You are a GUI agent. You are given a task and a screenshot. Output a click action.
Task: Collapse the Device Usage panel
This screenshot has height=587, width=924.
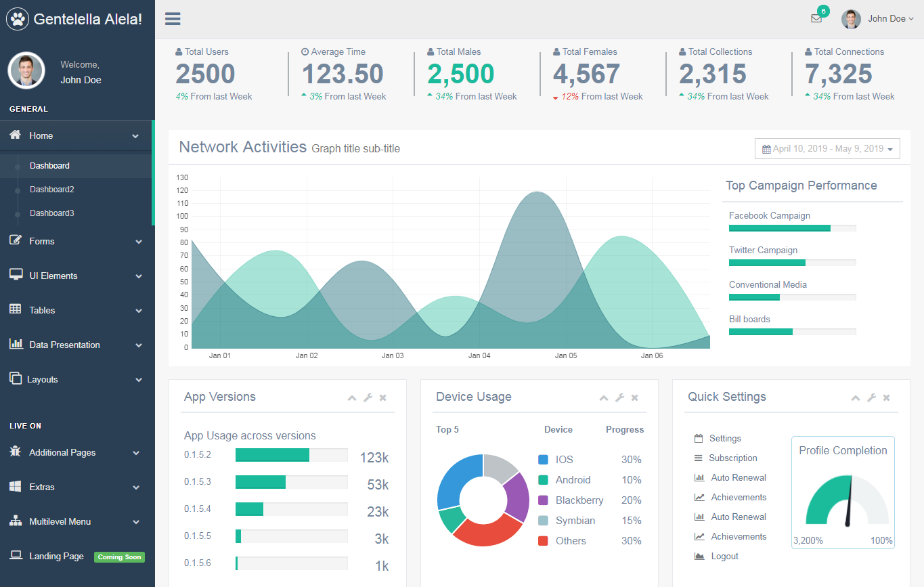604,398
